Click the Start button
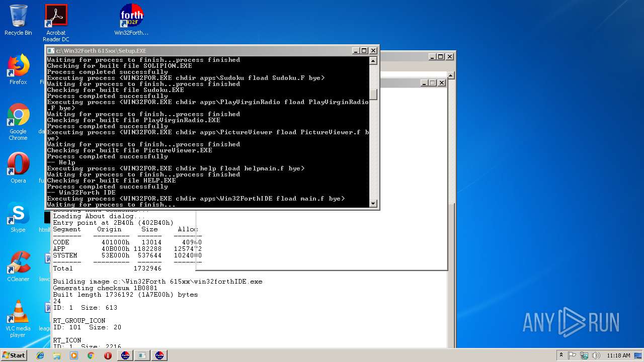Viewport: 644px width, 362px height. click(x=14, y=355)
